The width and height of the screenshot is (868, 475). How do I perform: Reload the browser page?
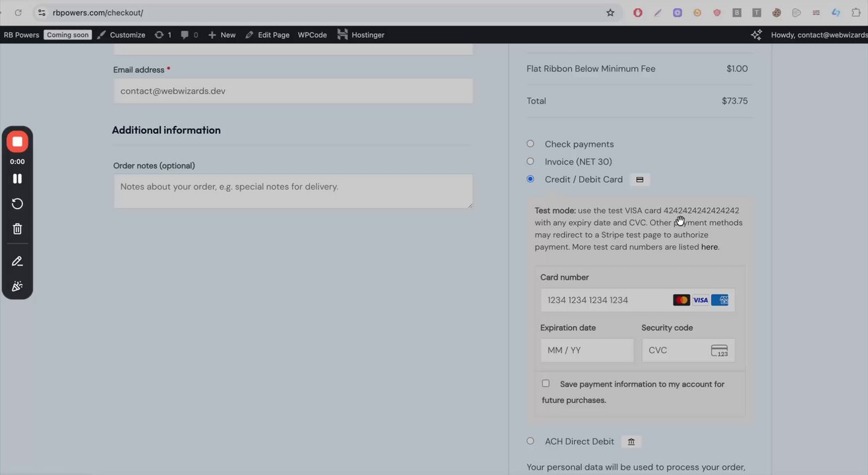click(x=18, y=13)
